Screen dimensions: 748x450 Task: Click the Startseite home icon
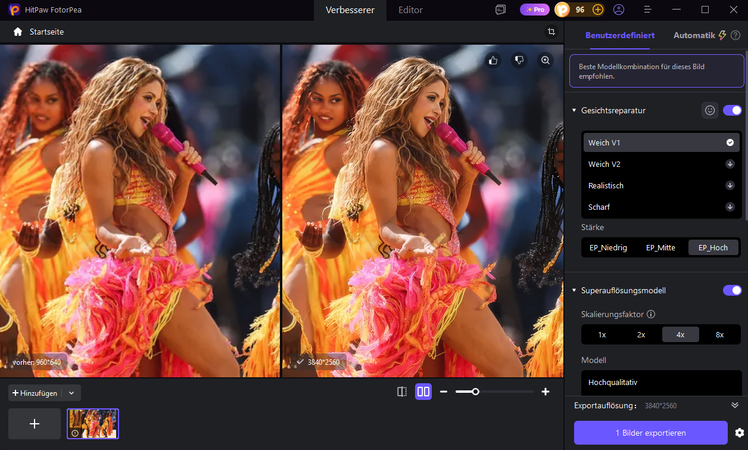(18, 31)
